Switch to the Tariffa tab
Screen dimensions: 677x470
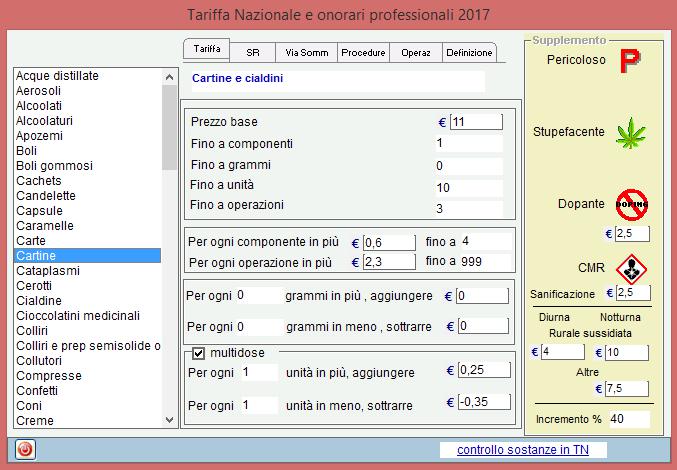(x=207, y=49)
